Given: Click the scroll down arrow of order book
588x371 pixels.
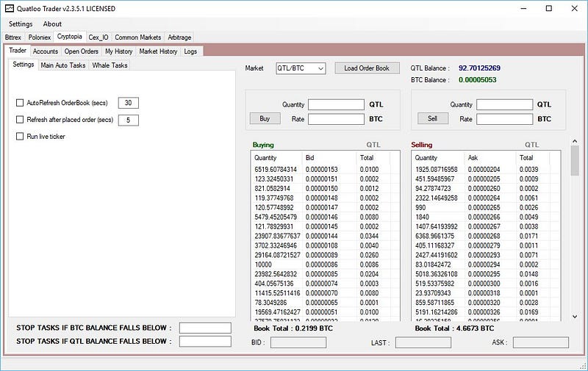Looking at the screenshot, I should (x=575, y=317).
